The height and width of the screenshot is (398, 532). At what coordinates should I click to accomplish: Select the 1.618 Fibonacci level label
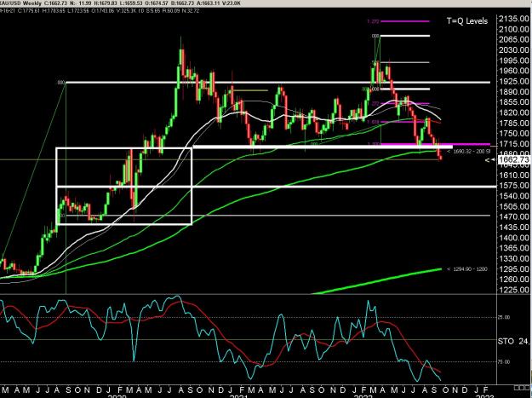[373, 122]
